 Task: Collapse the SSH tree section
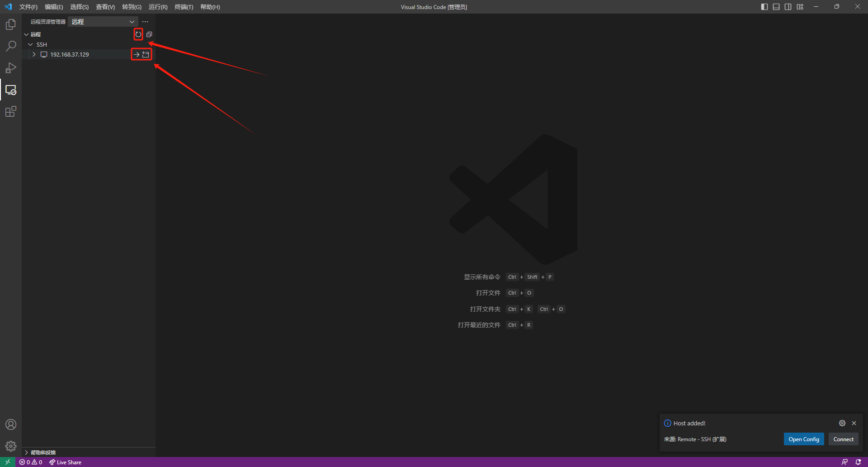[x=30, y=44]
